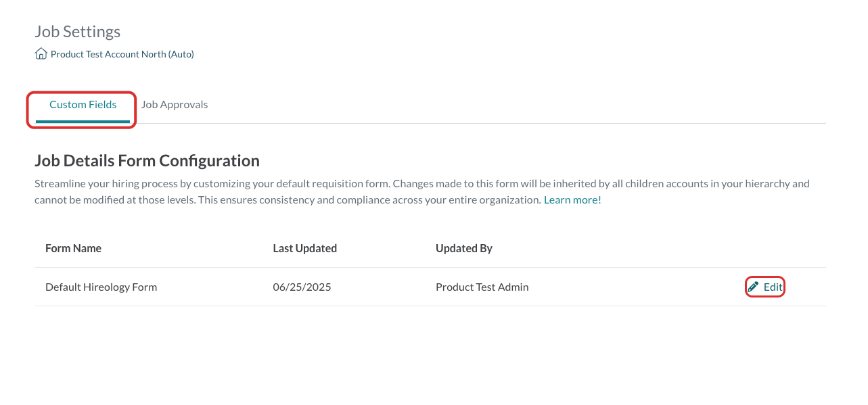Select the Custom Fields tab
Screen dimensions: 868x405
coord(83,105)
